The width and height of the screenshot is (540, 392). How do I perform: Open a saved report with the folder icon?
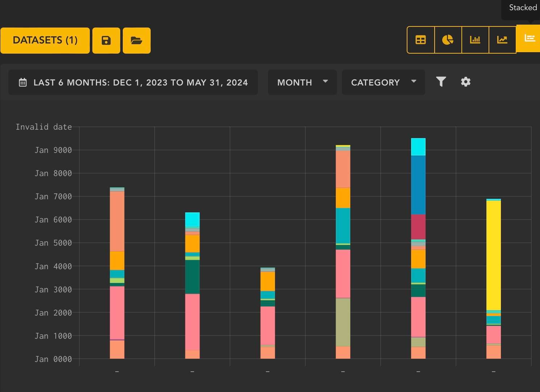(137, 40)
